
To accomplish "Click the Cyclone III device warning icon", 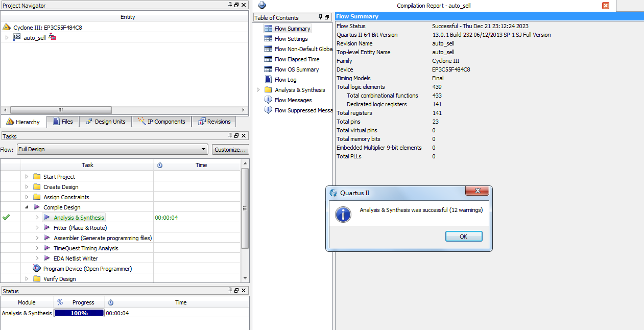I will 7,27.
